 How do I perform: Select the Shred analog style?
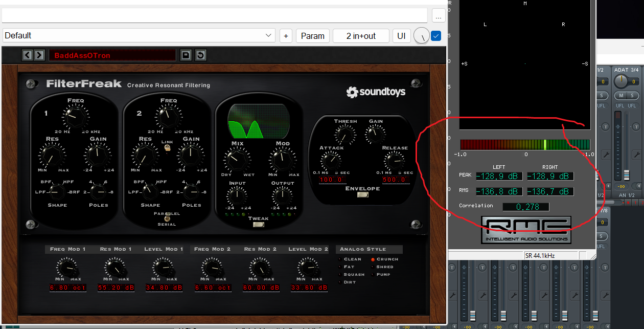coord(383,267)
